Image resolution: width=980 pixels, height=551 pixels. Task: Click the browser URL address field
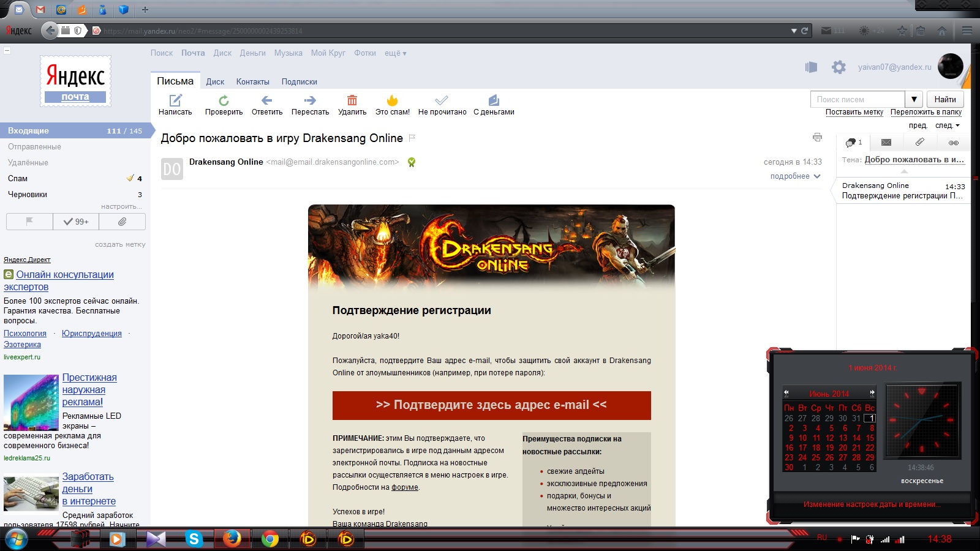(x=445, y=31)
